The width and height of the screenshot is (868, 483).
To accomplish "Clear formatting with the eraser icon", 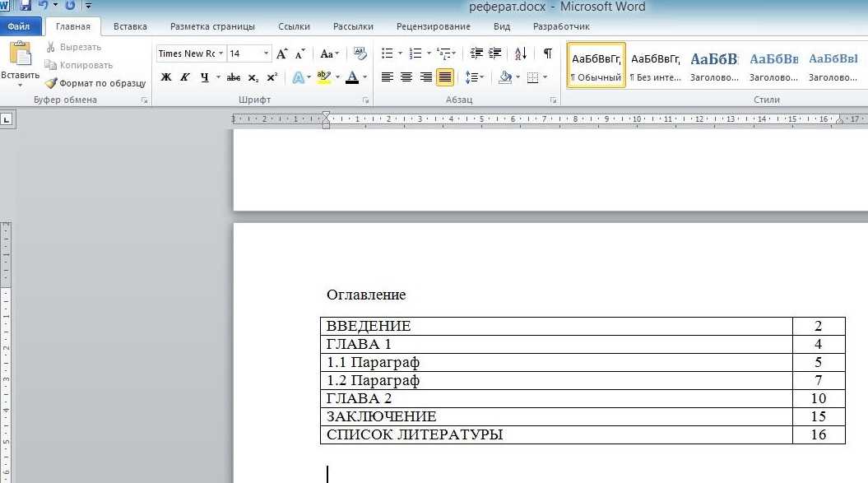I will (x=360, y=53).
